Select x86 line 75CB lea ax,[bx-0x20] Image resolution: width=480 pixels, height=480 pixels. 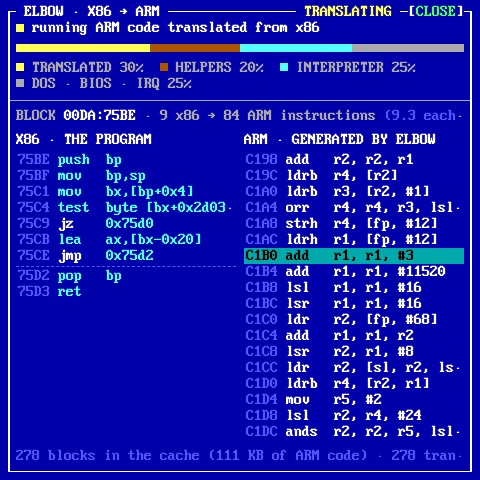pyautogui.click(x=126, y=239)
